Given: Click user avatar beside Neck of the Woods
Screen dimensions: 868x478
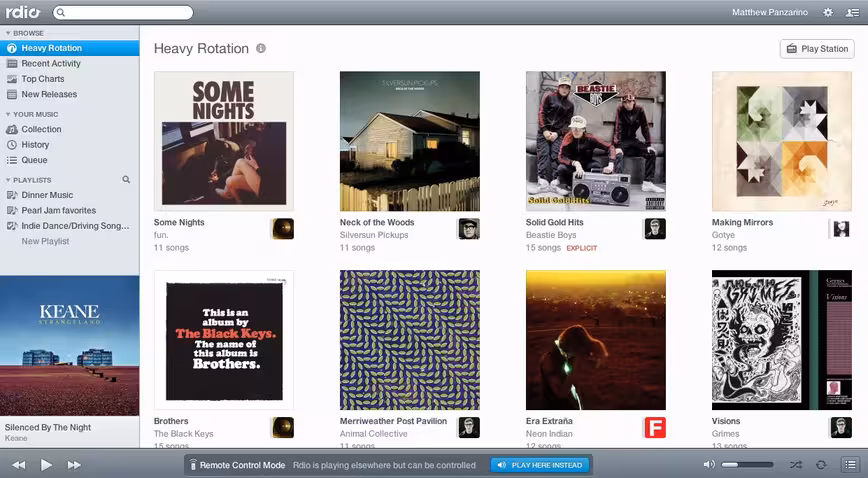Looking at the screenshot, I should coord(469,228).
